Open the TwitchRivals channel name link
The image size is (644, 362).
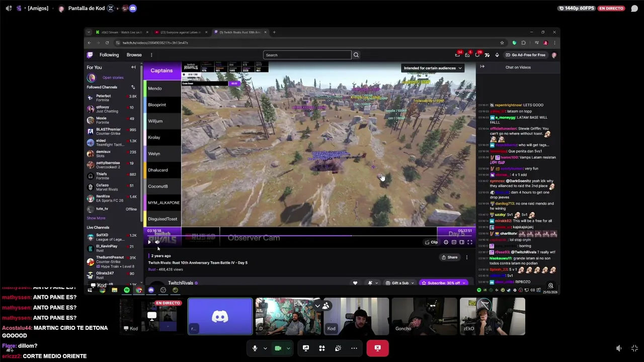pos(181,283)
